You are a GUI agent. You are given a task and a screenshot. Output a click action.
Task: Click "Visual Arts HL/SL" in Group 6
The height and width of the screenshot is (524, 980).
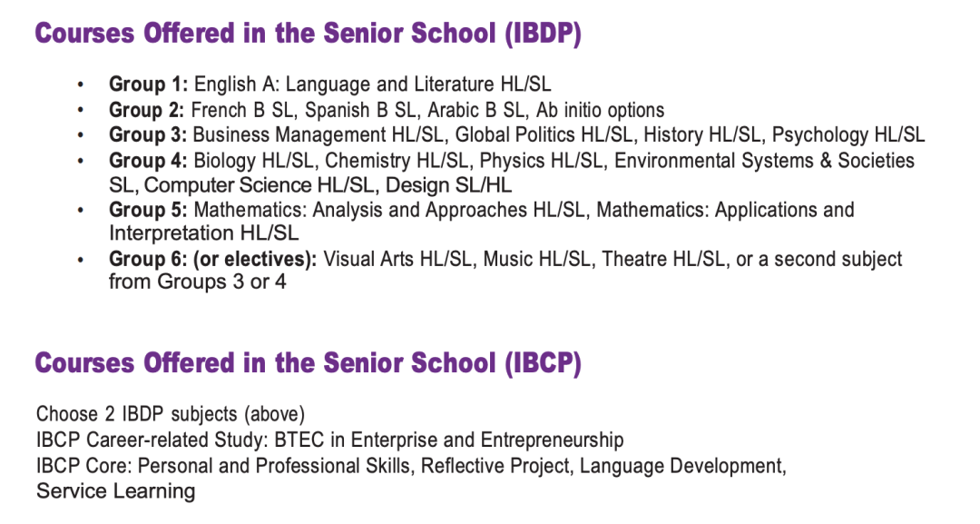399,259
